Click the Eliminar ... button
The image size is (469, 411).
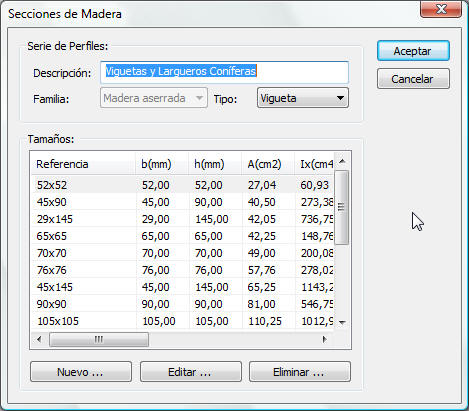click(x=300, y=372)
